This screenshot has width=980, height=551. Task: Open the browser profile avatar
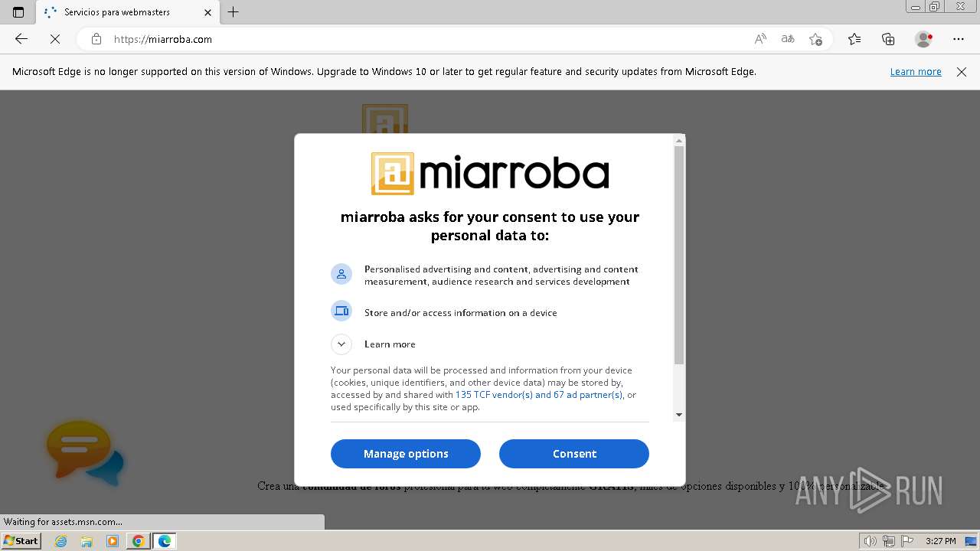[x=923, y=39]
